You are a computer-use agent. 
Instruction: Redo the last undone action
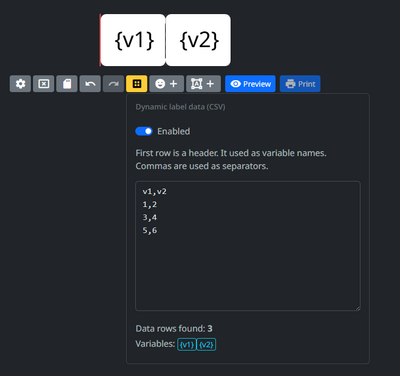113,84
